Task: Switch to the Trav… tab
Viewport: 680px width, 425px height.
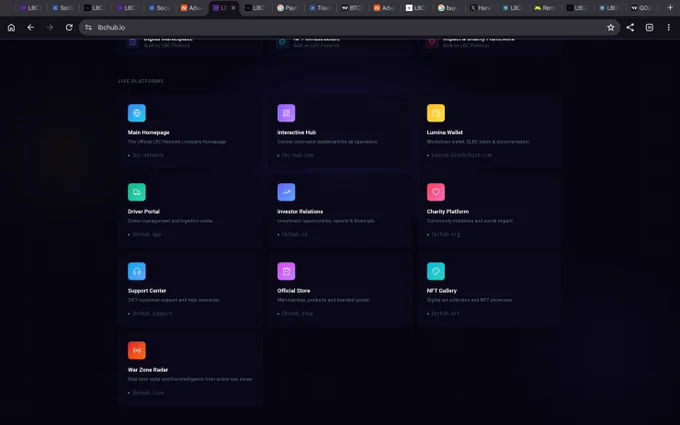Action: coord(320,8)
